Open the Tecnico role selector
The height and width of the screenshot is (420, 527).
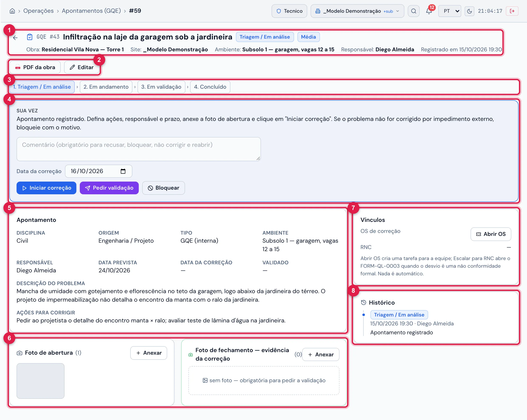[x=289, y=11]
